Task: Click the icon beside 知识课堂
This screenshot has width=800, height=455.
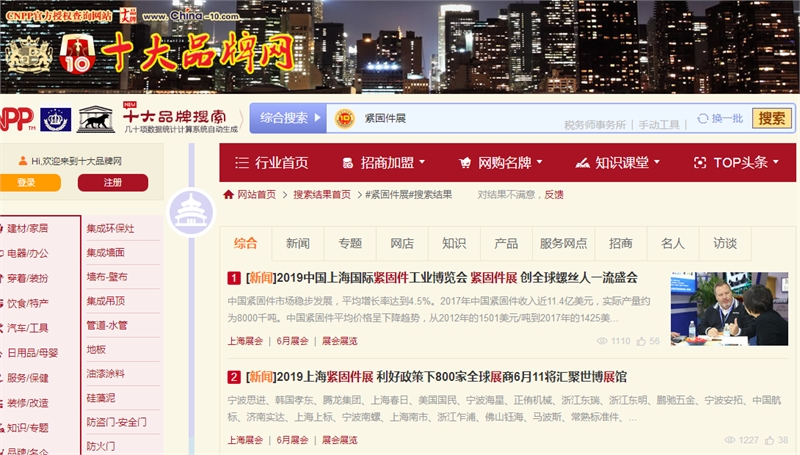Action: [582, 163]
